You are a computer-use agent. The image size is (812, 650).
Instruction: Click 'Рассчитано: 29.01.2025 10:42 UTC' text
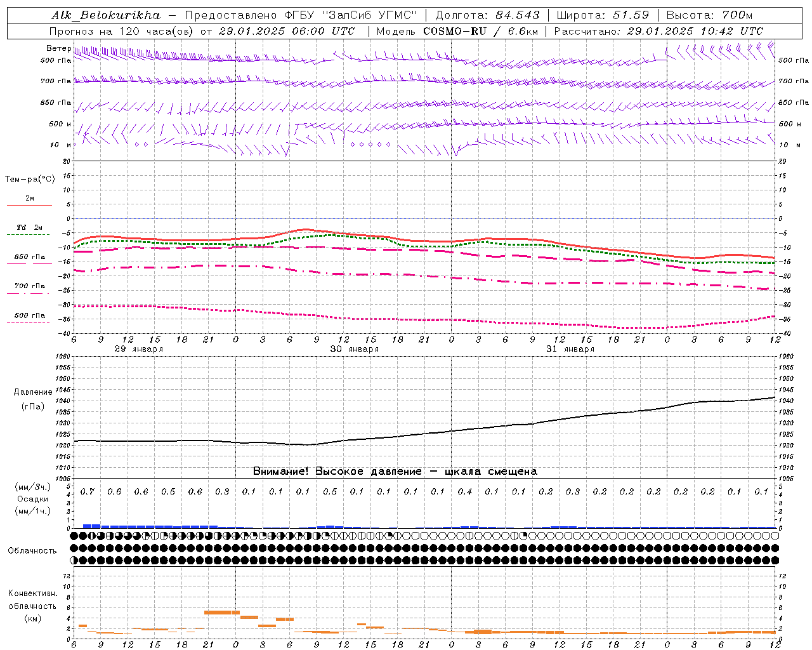(658, 31)
